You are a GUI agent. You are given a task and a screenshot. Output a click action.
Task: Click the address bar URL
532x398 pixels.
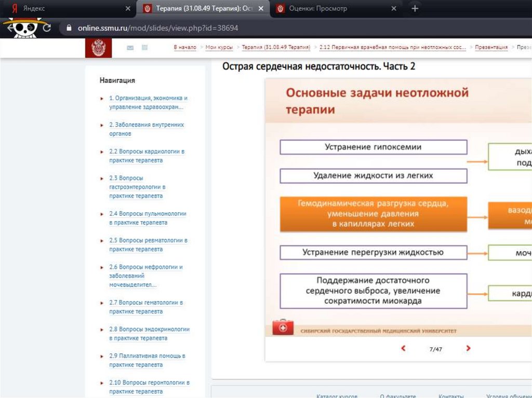click(158, 28)
